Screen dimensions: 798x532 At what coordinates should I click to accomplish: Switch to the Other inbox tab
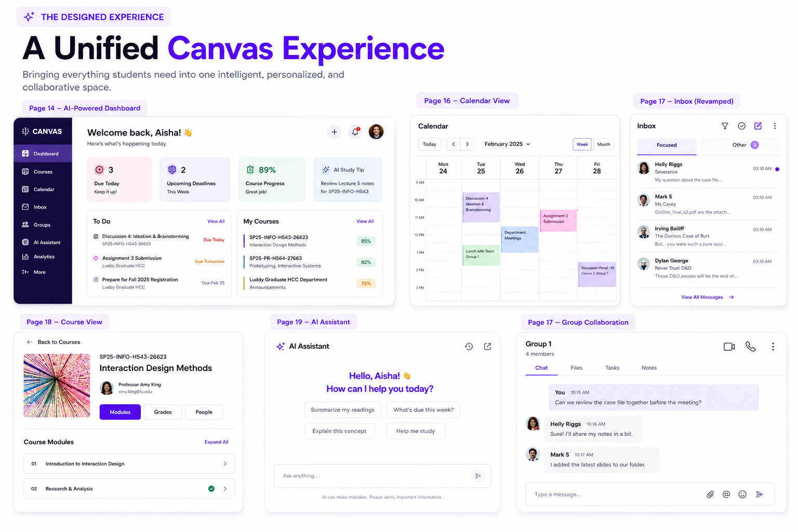click(x=740, y=145)
